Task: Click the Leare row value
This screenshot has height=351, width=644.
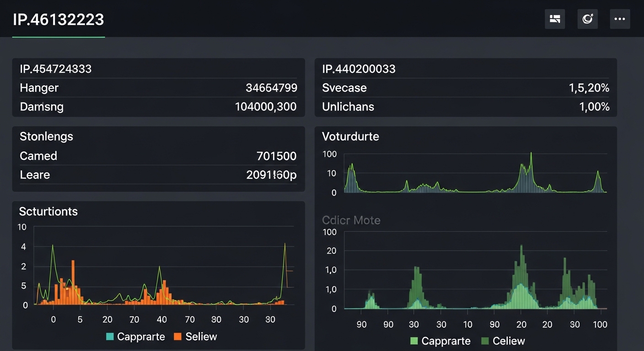Action: [x=271, y=175]
